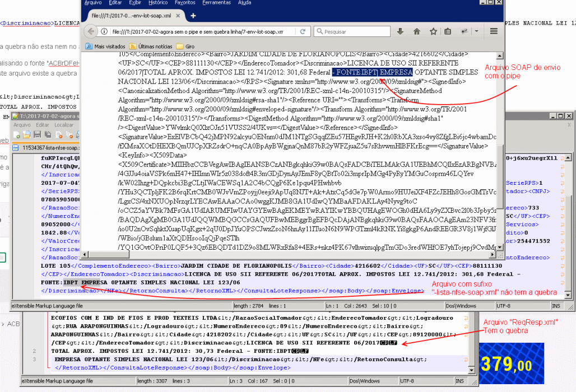The image size is (576, 392).
Task: Open the Histórico menu in Firefox
Action: click(x=158, y=3)
